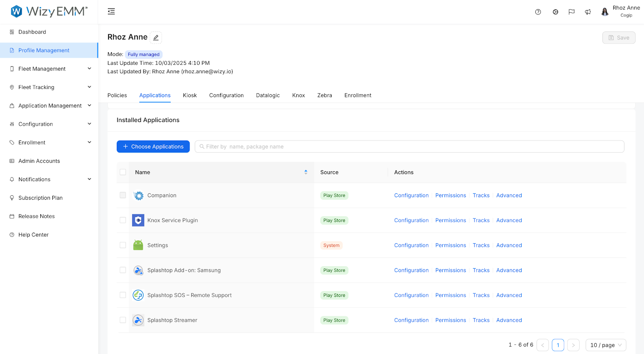Screen dimensions: 644x354
Task: Click the Knox Service Plugin shield icon
Action: (x=138, y=220)
